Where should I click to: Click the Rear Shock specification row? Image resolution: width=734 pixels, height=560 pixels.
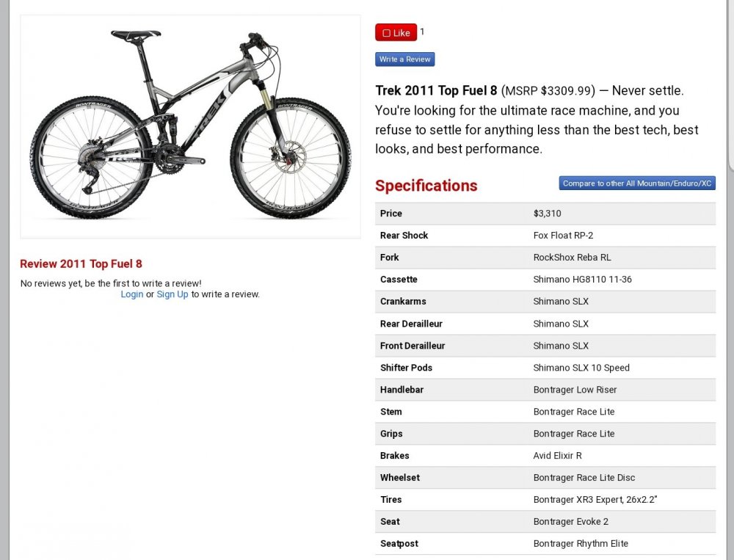pos(545,236)
